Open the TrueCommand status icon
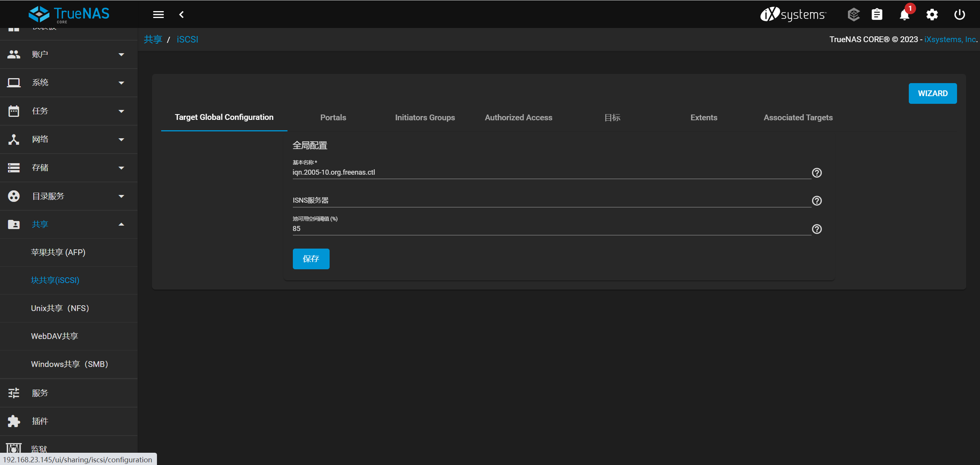This screenshot has width=980, height=465. 853,15
